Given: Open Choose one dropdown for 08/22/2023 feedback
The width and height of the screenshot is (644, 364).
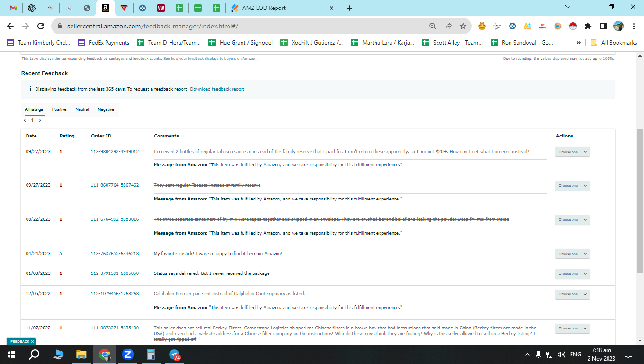Looking at the screenshot, I should pyautogui.click(x=572, y=220).
